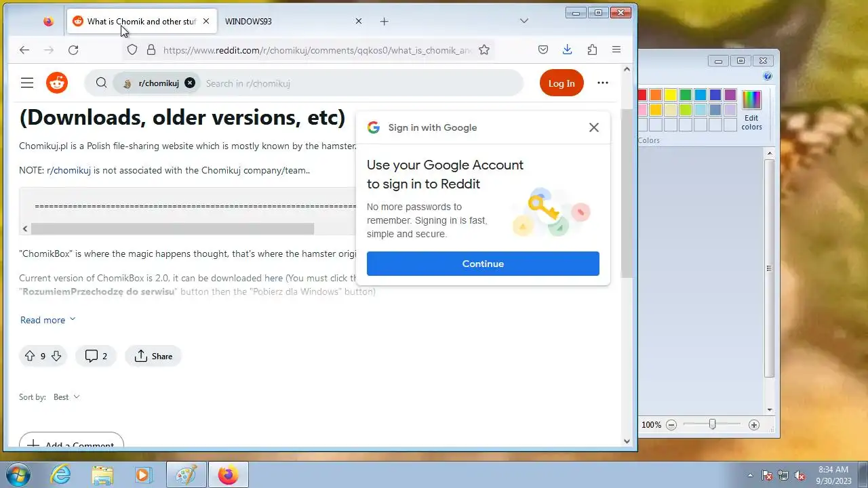868x488 pixels.
Task: Close the Sign in with Google popup
Action: point(594,127)
